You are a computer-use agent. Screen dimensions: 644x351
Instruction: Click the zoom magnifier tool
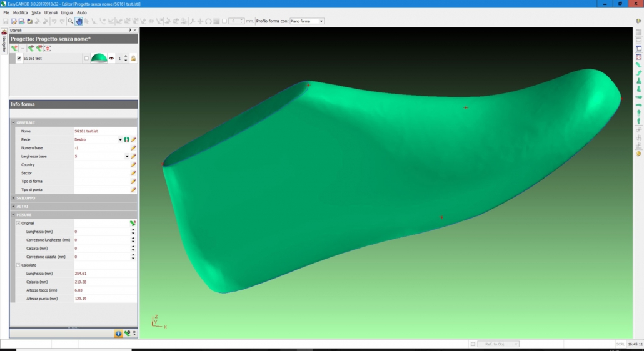click(x=70, y=21)
